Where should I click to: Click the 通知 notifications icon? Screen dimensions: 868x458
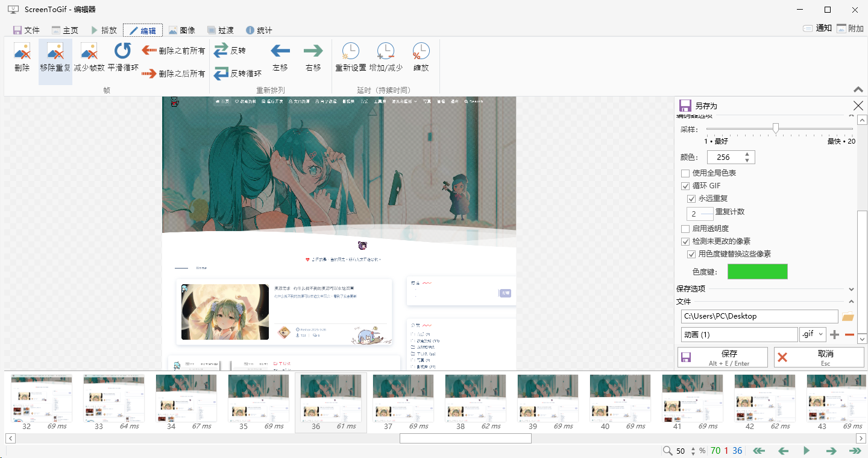(808, 28)
